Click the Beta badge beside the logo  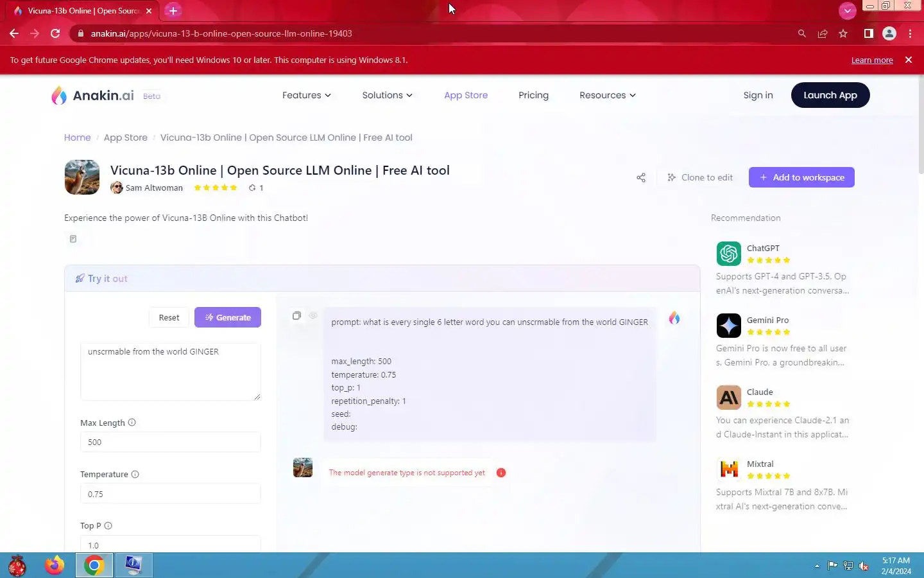tap(152, 96)
